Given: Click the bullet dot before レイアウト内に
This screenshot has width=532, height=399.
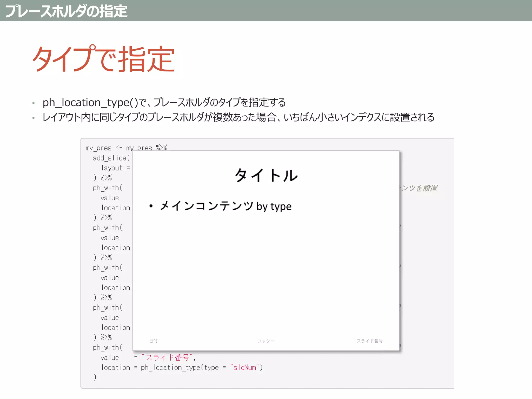Looking at the screenshot, I should pyautogui.click(x=34, y=118).
